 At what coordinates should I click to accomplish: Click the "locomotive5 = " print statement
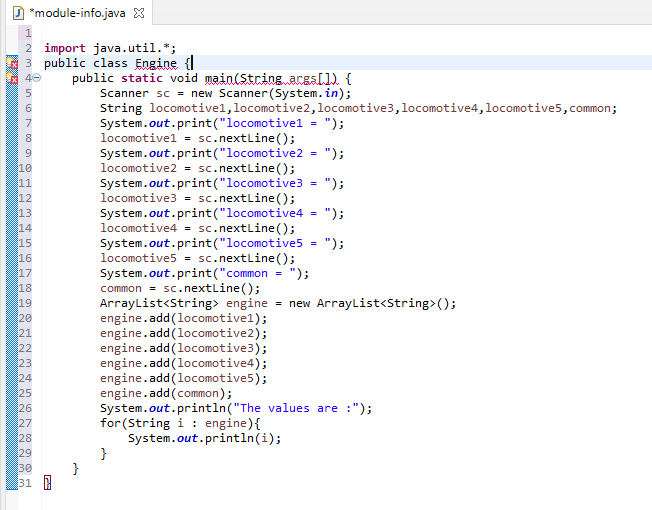pos(222,243)
